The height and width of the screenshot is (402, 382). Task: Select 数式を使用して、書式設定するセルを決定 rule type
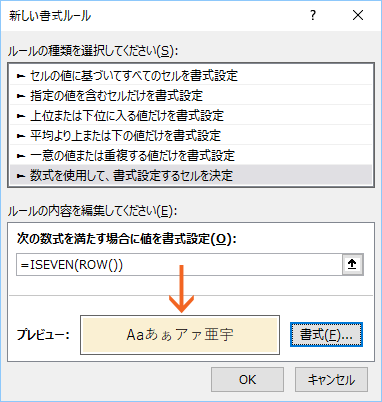click(x=191, y=175)
